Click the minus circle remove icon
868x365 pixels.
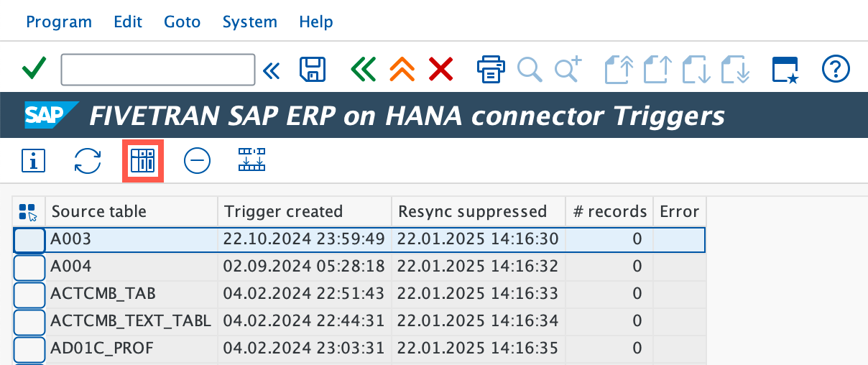(x=197, y=161)
